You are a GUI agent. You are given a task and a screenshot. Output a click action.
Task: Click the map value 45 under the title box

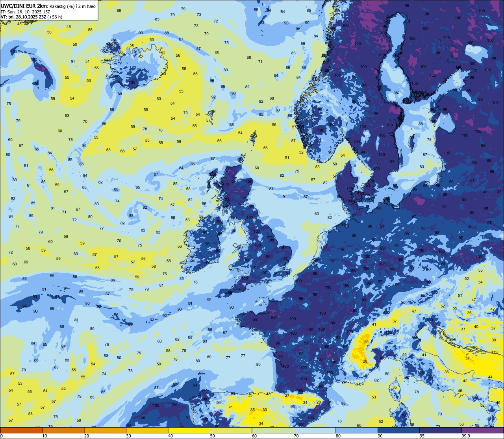pos(20,24)
